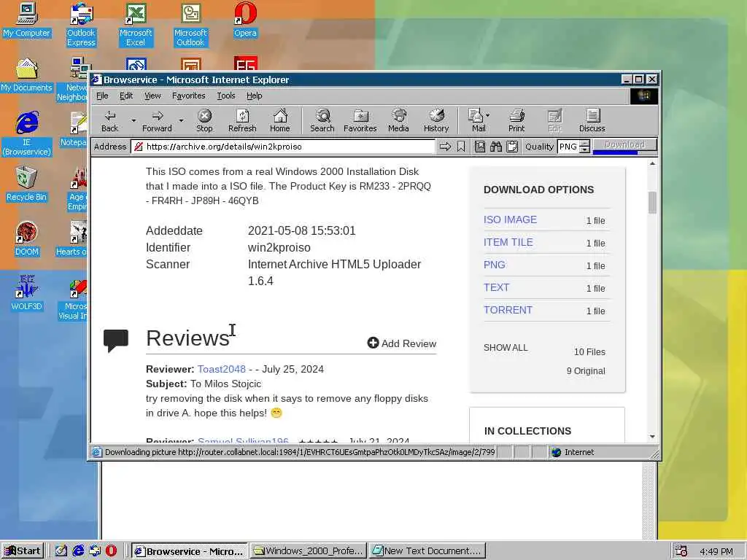Launch Opera from the quick launch bar

coord(111,551)
